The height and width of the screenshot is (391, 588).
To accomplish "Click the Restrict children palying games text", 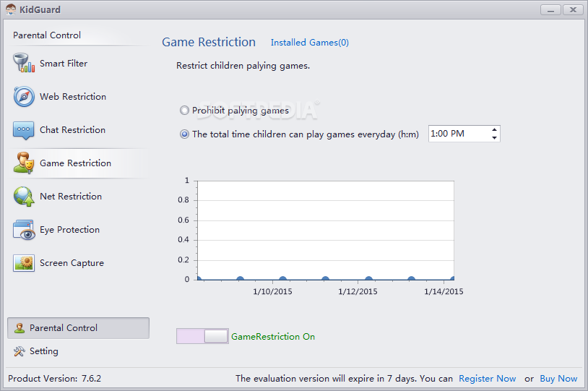I will (243, 66).
